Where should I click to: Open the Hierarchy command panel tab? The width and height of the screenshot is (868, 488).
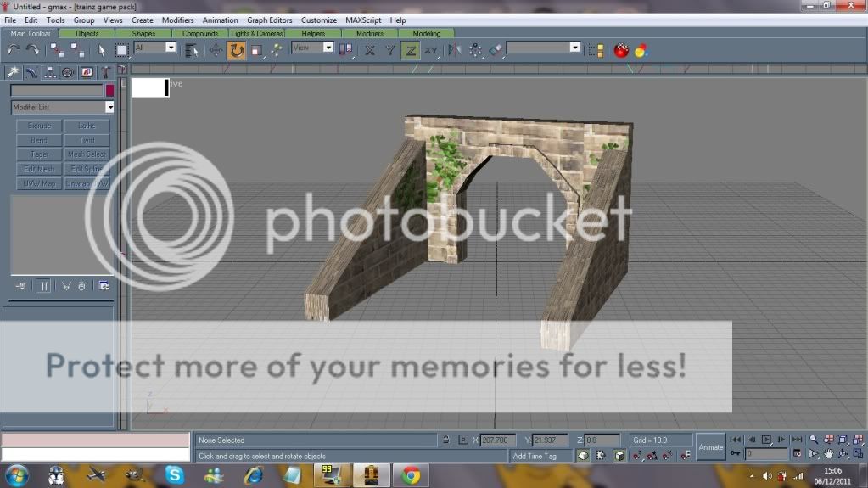pyautogui.click(x=50, y=72)
